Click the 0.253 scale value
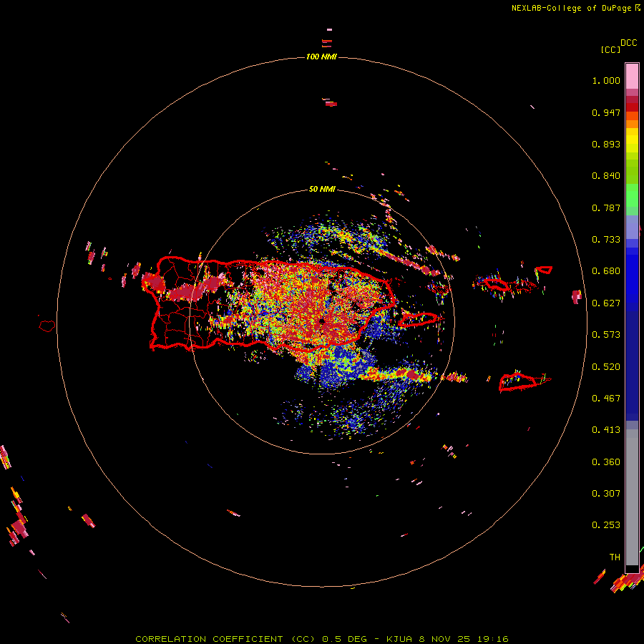Viewport: 644px width, 644px height. 606,525
